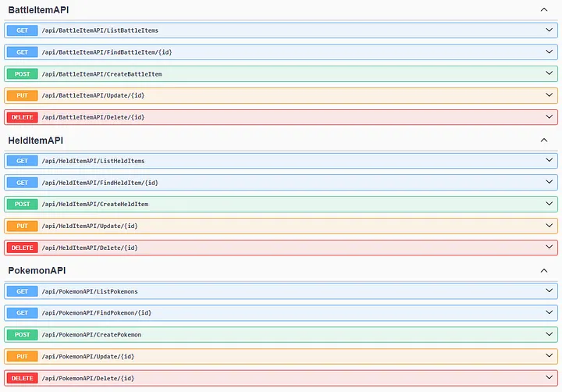The height and width of the screenshot is (392, 562).
Task: Select path /api/BattleItemAPI/Update/{id}
Action: tap(93, 95)
